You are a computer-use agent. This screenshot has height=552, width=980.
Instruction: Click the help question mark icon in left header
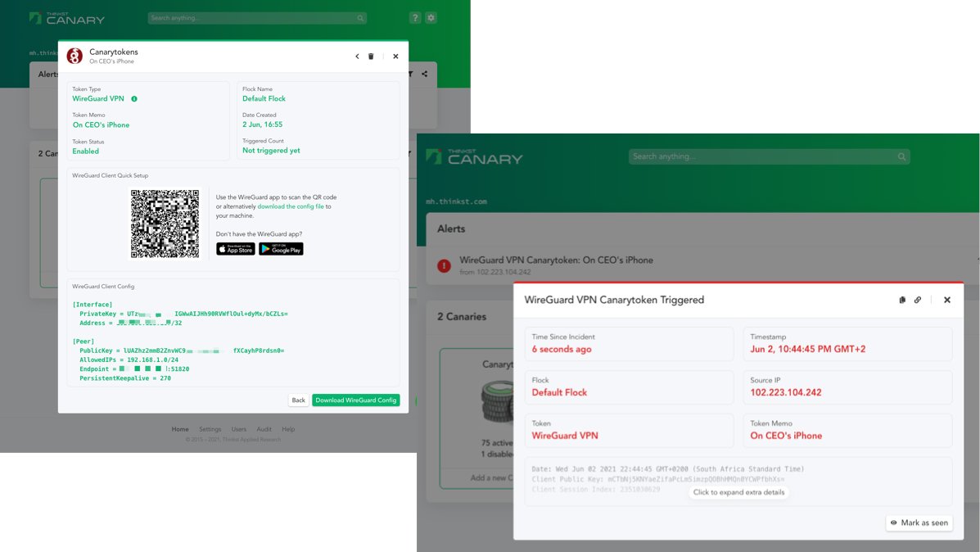click(x=415, y=17)
